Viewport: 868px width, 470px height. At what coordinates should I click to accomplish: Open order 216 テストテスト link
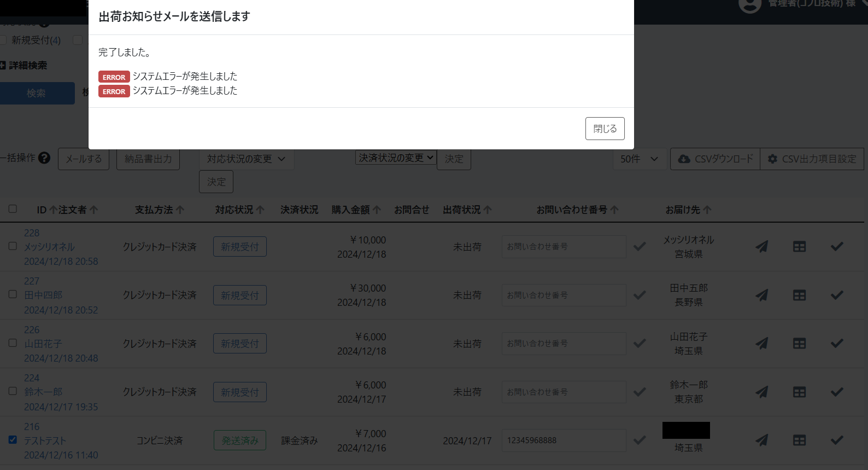click(x=45, y=441)
